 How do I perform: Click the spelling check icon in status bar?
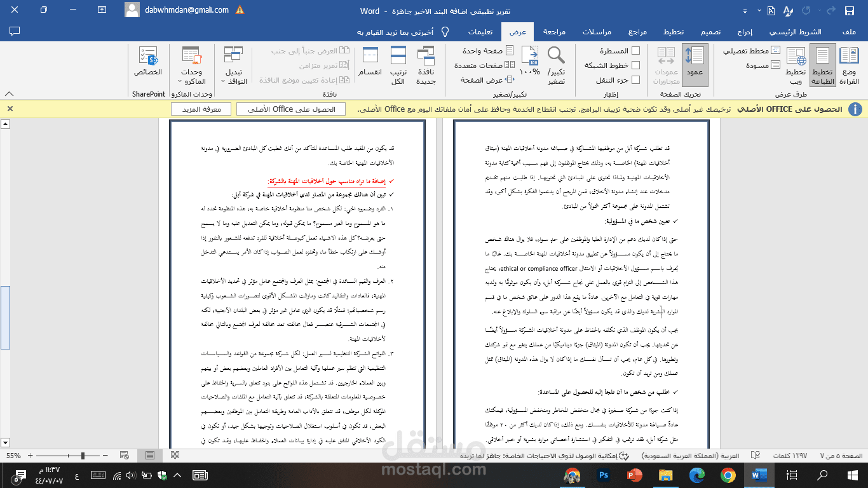[x=756, y=456]
